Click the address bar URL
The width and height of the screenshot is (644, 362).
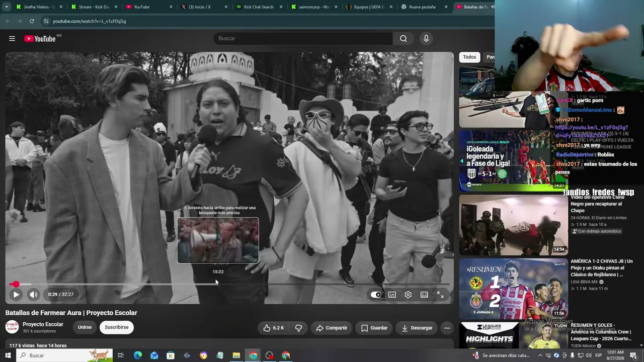point(90,21)
